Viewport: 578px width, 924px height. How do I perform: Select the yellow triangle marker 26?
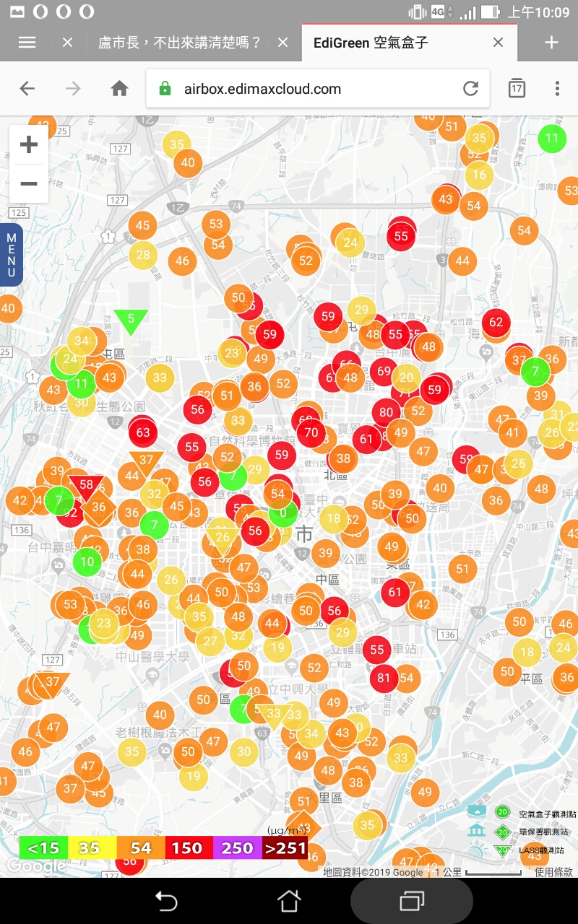[x=223, y=538]
